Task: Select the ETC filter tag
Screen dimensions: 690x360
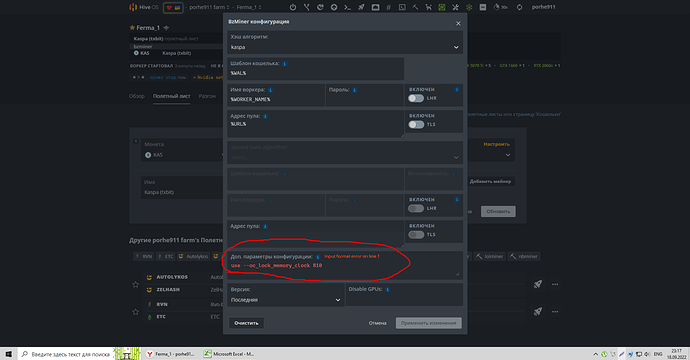Action: pos(166,256)
